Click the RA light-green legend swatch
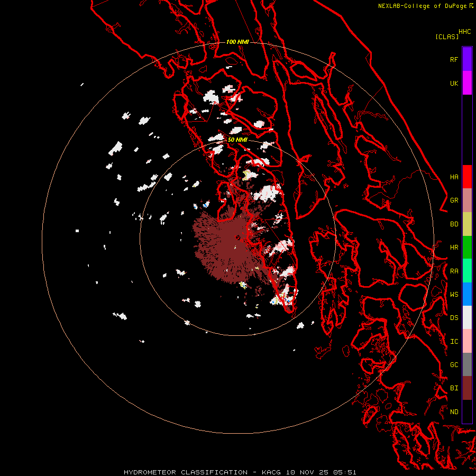This screenshot has width=476, height=476. 467,271
